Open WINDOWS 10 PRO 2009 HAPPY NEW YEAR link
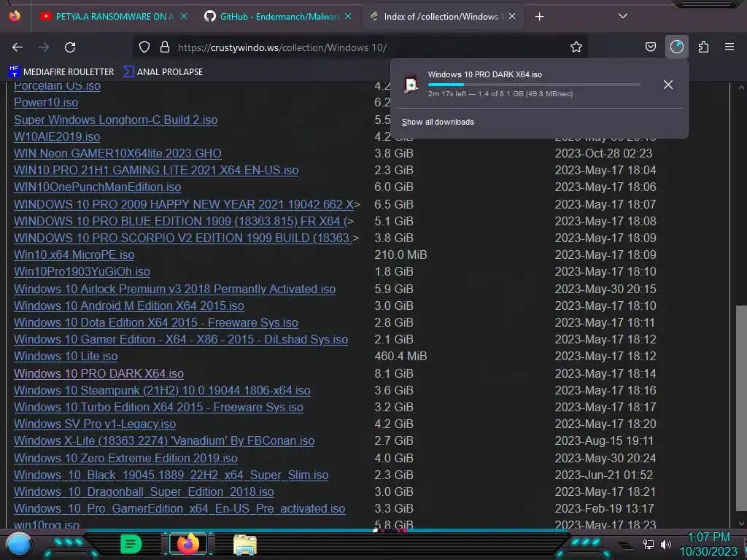The image size is (747, 560). point(183,204)
